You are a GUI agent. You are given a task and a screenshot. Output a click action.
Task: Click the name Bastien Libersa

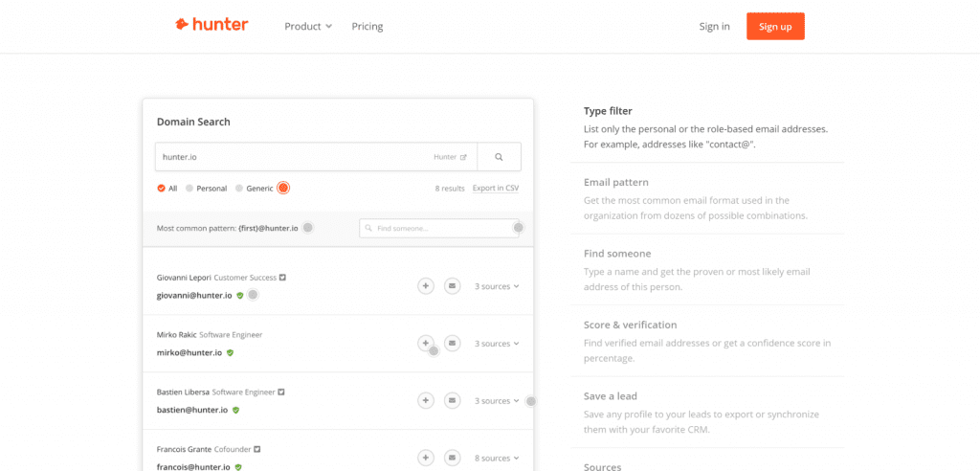tap(183, 392)
